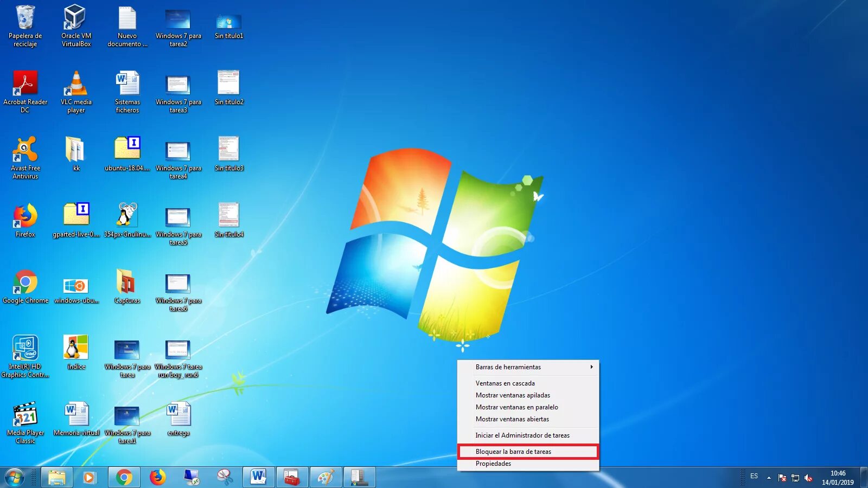Click the network tray icon
The width and height of the screenshot is (868, 488).
click(795, 478)
